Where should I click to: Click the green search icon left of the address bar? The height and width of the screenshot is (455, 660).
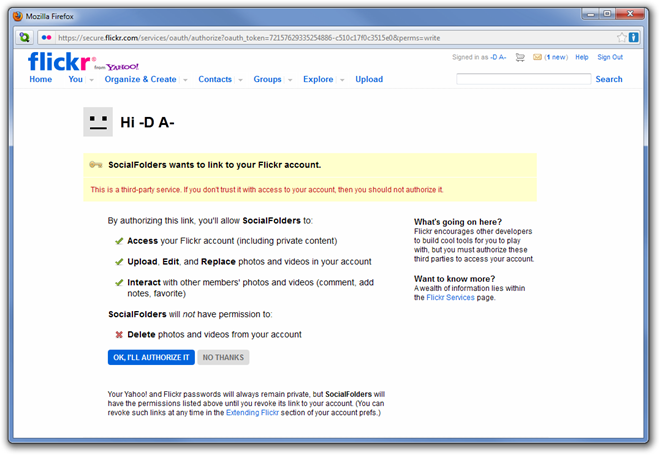pyautogui.click(x=24, y=37)
